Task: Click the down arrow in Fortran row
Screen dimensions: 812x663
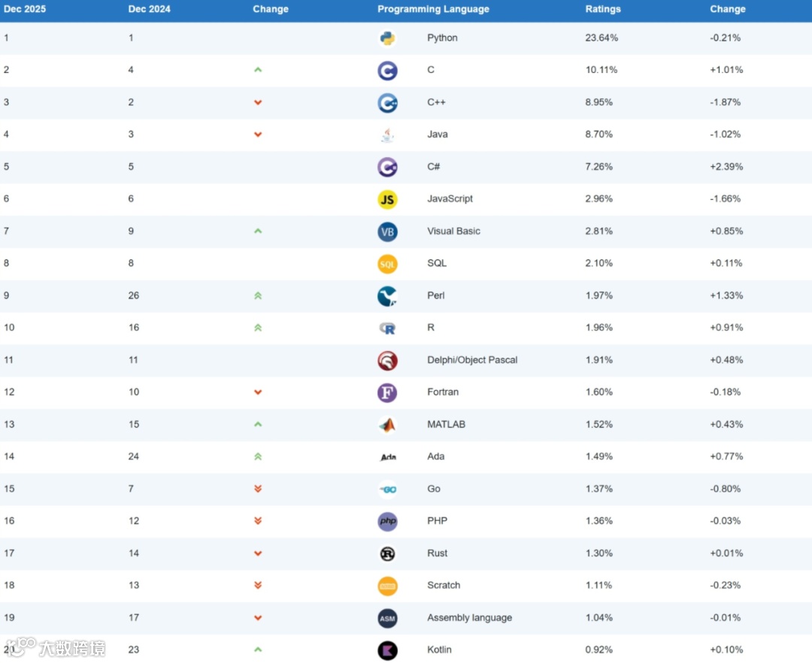Action: [x=258, y=392]
